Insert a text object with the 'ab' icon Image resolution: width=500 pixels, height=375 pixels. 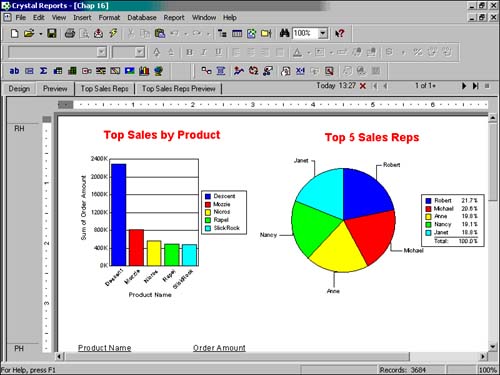[14, 71]
